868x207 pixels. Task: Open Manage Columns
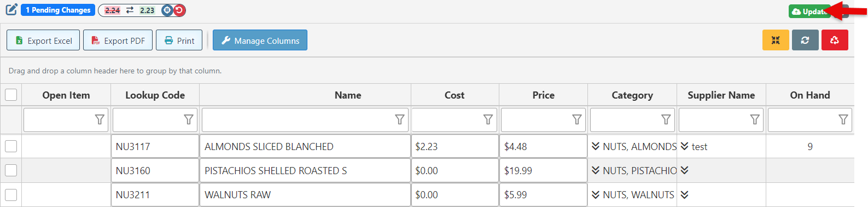[x=260, y=40]
